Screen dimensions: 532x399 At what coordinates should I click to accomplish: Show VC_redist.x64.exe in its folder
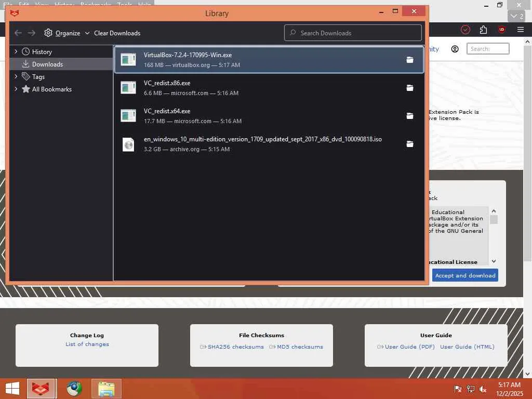point(410,116)
